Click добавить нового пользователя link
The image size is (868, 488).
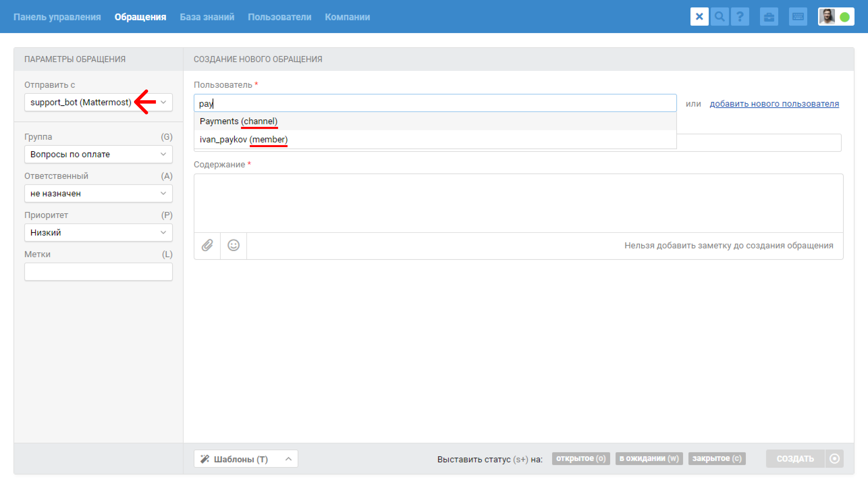tap(774, 104)
